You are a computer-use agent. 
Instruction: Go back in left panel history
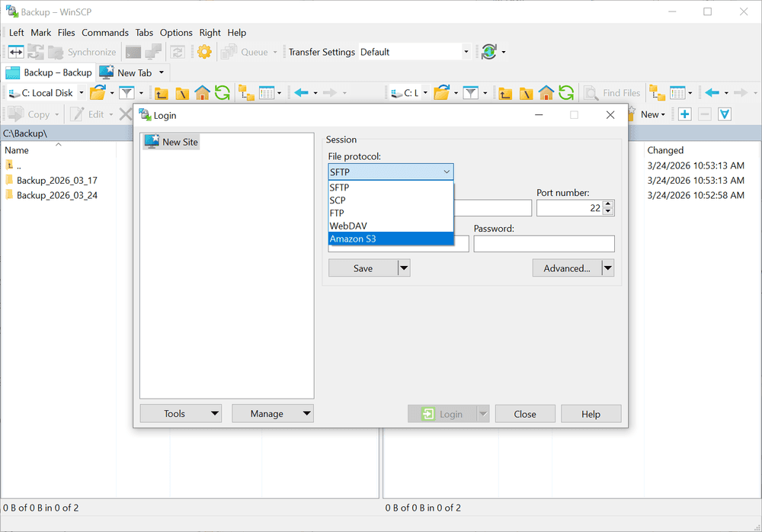point(301,92)
